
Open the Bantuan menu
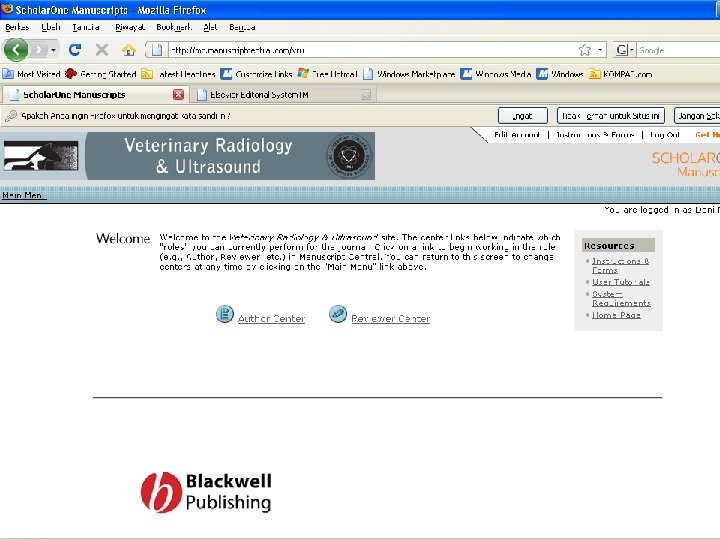click(242, 27)
